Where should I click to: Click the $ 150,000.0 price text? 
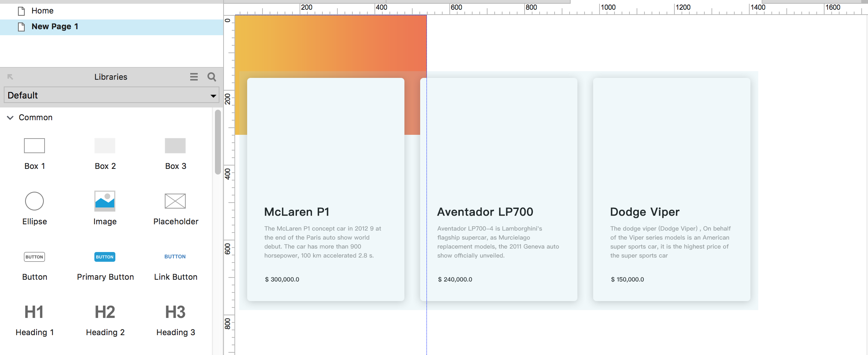[x=627, y=279]
